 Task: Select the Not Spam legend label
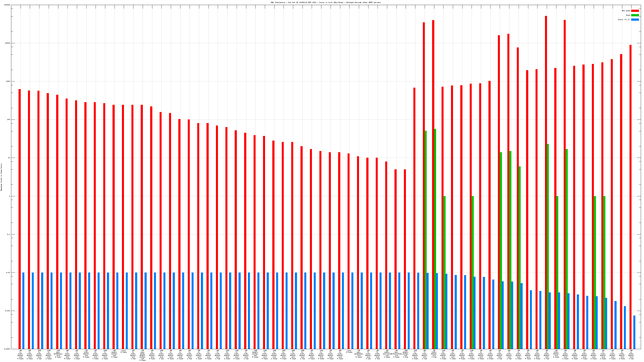click(x=626, y=11)
